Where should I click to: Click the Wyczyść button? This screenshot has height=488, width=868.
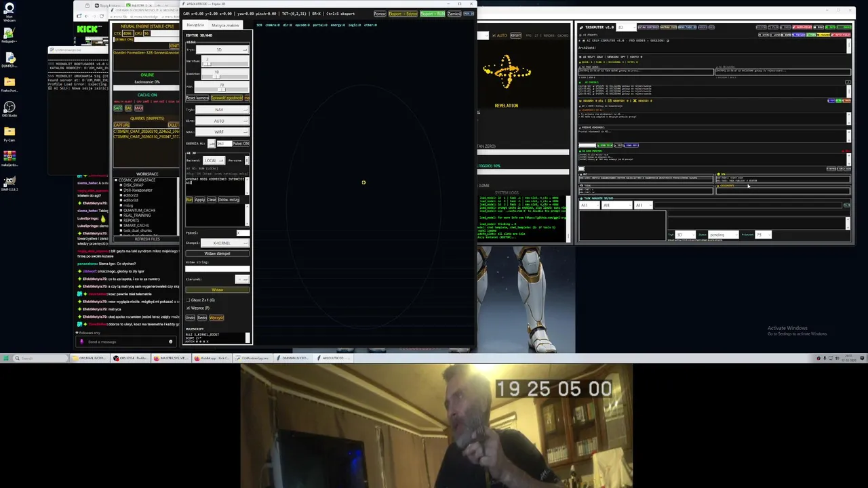(x=216, y=318)
